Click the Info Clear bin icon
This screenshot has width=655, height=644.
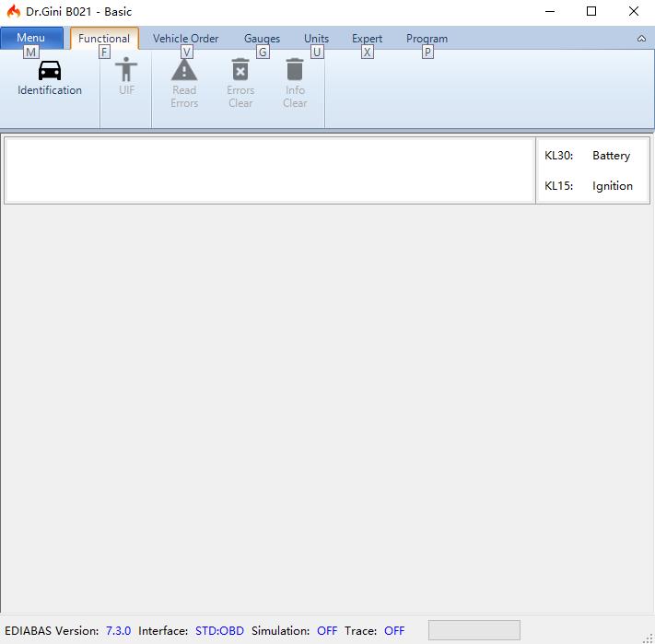pos(295,69)
